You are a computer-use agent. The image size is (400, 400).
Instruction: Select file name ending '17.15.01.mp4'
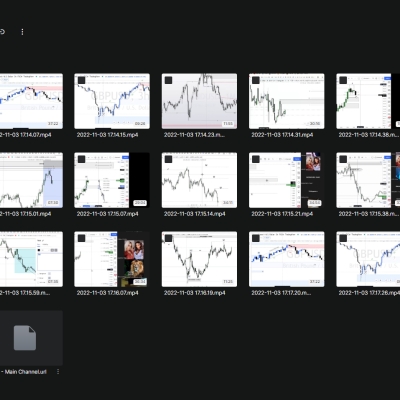click(26, 214)
